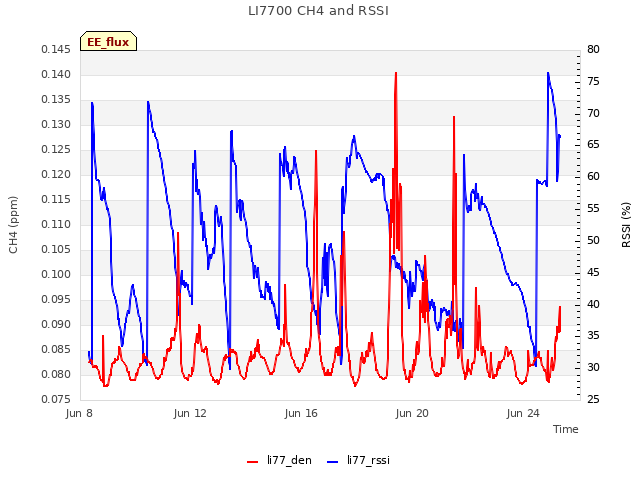
Task: Click the 35 right axis value
Action: (593, 336)
